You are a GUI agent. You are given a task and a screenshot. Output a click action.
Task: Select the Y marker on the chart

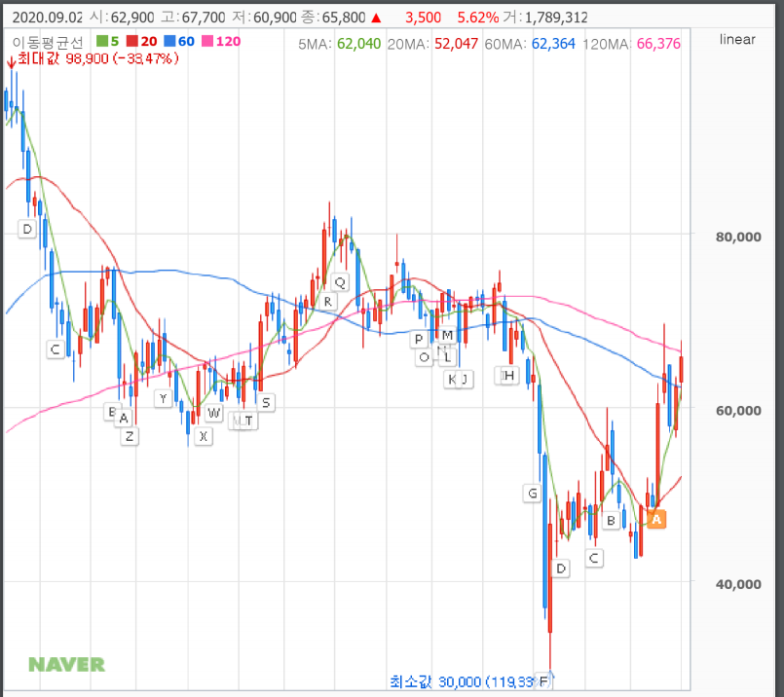click(164, 397)
